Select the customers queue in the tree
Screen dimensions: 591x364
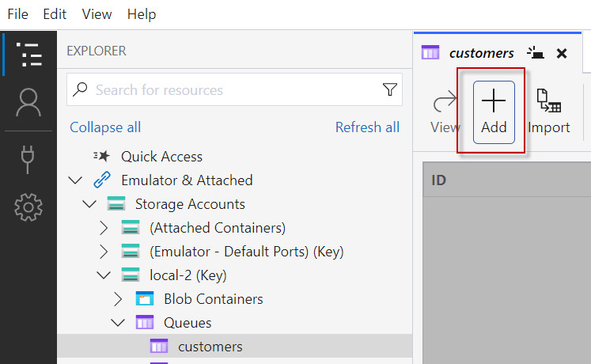coord(210,347)
